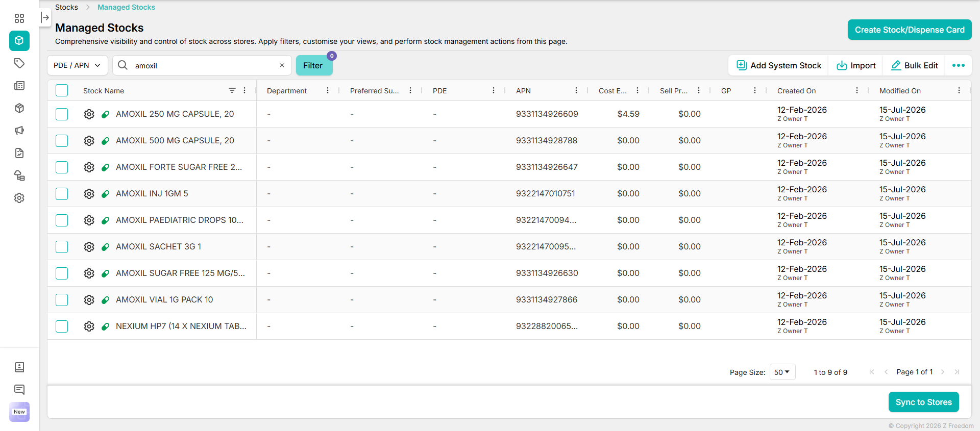This screenshot has width=980, height=431.
Task: Open the price tag icon in sidebar
Action: pyautogui.click(x=19, y=63)
